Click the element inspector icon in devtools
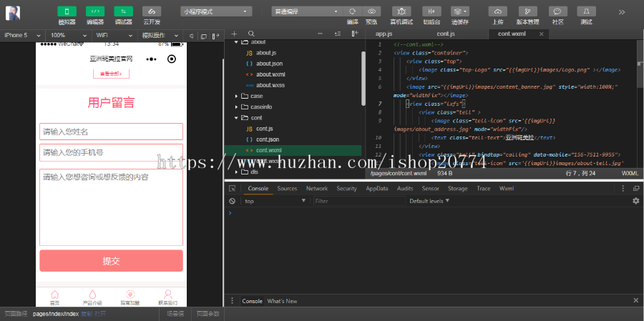 click(x=233, y=189)
